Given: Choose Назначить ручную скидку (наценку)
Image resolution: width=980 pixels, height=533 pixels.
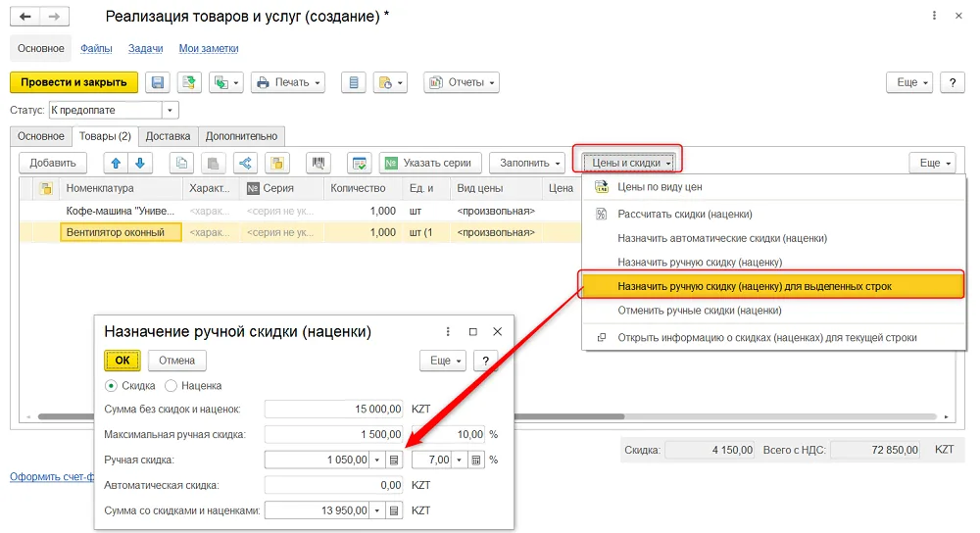Looking at the screenshot, I should click(774, 263).
